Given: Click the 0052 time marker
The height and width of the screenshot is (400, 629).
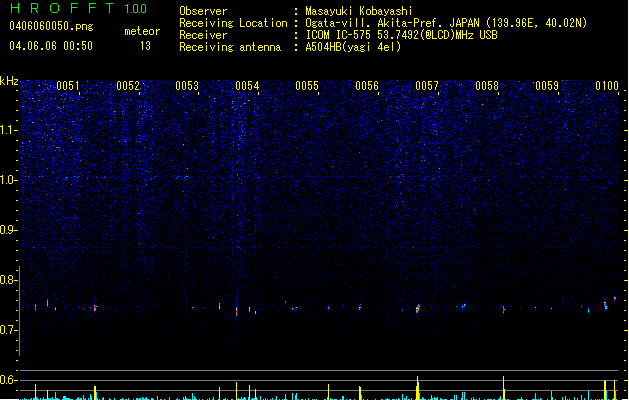Looking at the screenshot, I should (128, 85).
